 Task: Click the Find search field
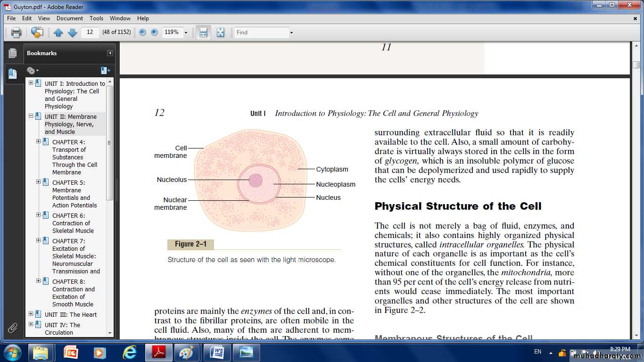click(261, 33)
